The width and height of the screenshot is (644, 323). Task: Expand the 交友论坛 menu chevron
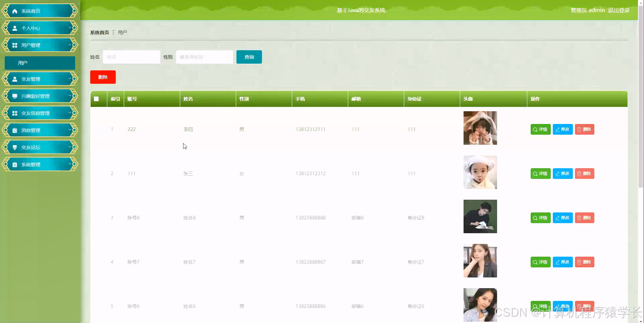coord(70,147)
